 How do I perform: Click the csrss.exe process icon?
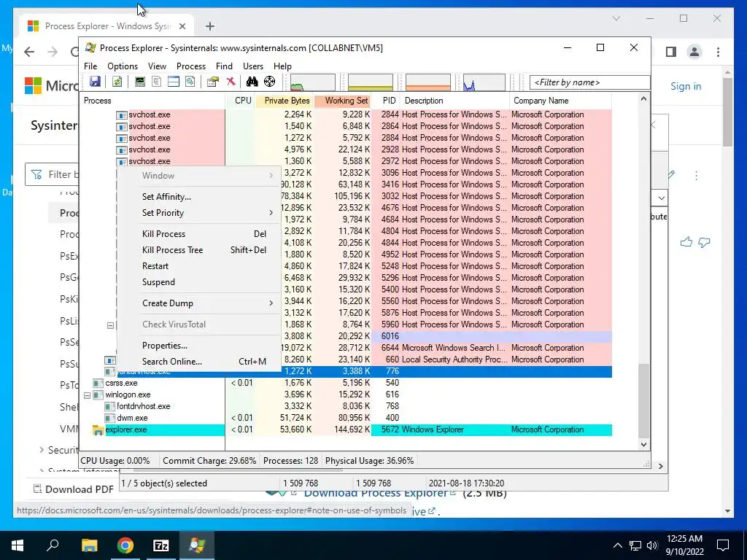coord(98,384)
